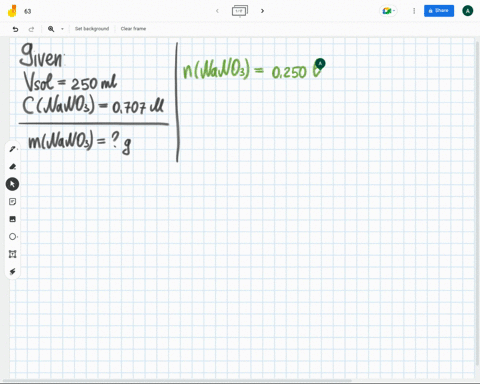Undo the last stroke

[x=15, y=29]
